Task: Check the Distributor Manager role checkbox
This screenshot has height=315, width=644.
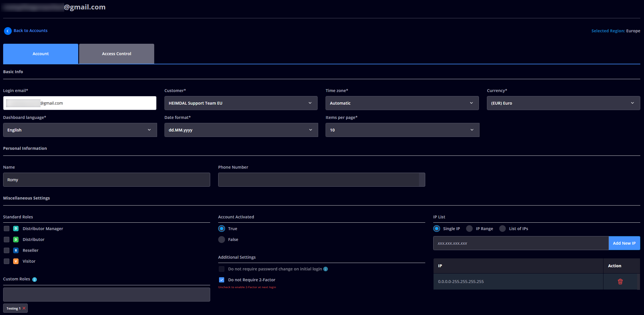Action: 7,229
